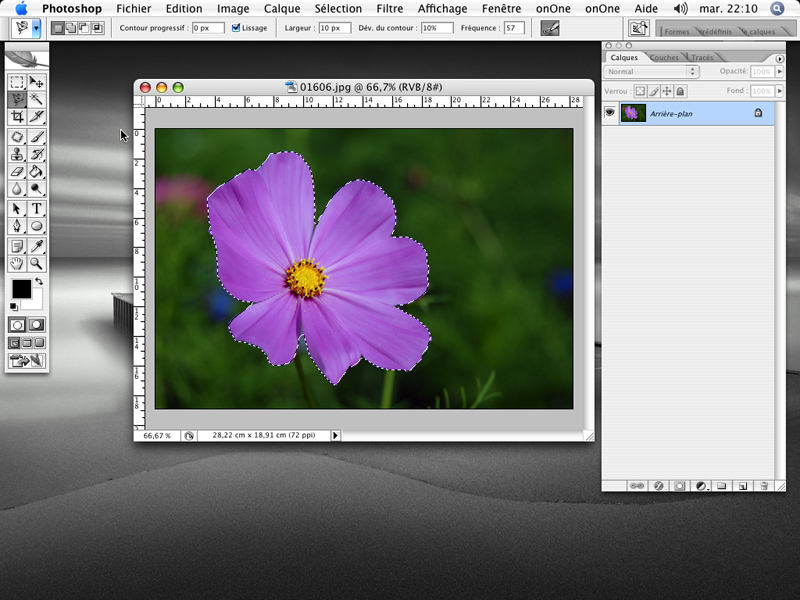The height and width of the screenshot is (600, 800).
Task: Switch to the Couches tab
Action: [665, 58]
